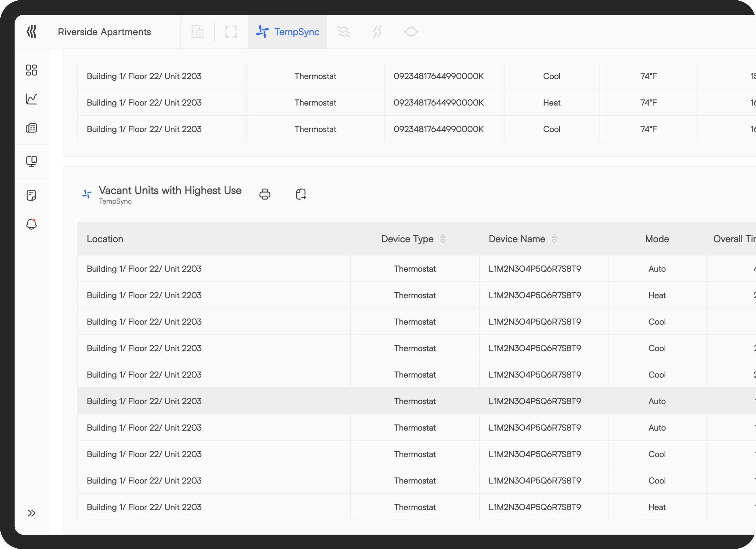Viewport: 756px width, 549px height.
Task: Select the airflow waves icon in top toolbar
Action: tap(344, 32)
